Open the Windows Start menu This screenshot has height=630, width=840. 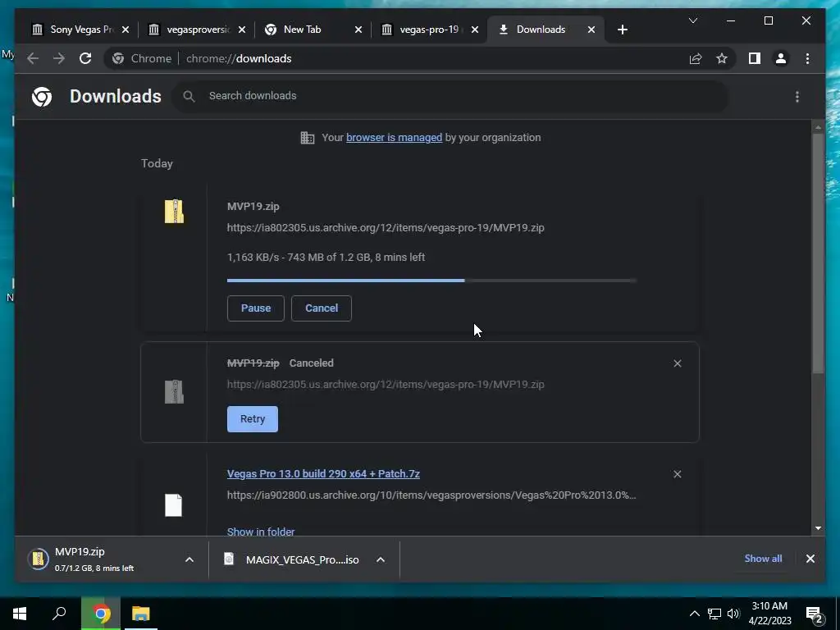20,614
